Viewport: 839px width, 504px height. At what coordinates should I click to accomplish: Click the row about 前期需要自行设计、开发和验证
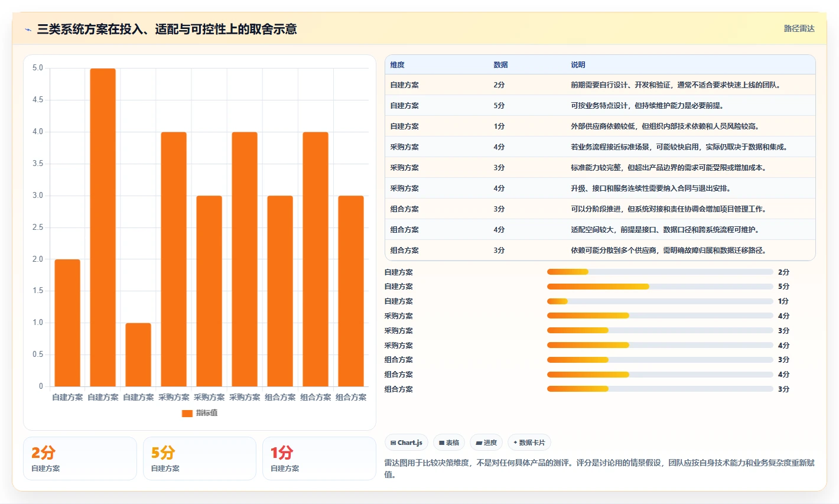click(x=600, y=85)
